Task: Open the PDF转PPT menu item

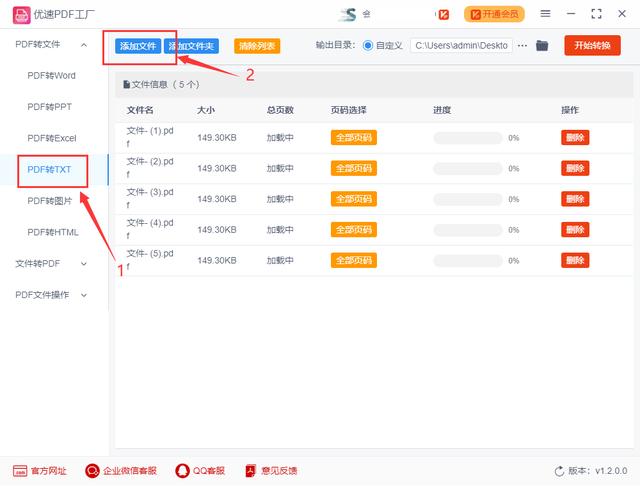Action: pyautogui.click(x=49, y=107)
